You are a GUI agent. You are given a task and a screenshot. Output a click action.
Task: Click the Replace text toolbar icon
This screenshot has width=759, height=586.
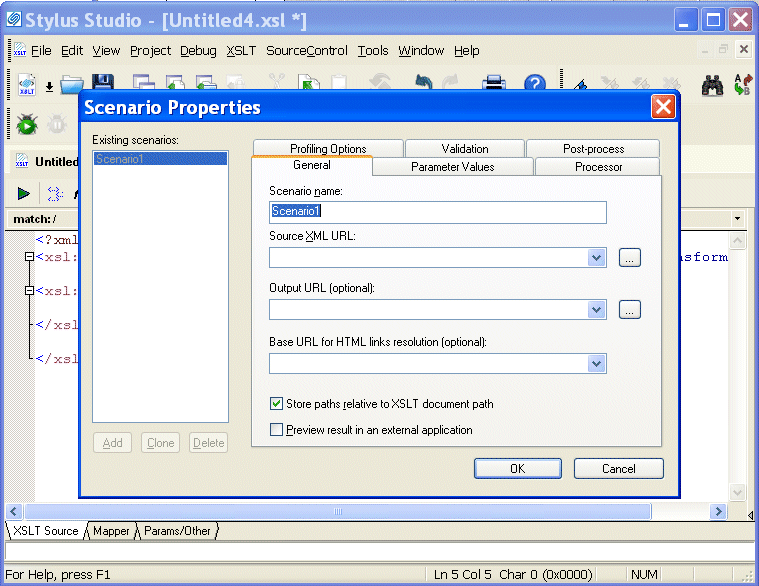[x=742, y=86]
